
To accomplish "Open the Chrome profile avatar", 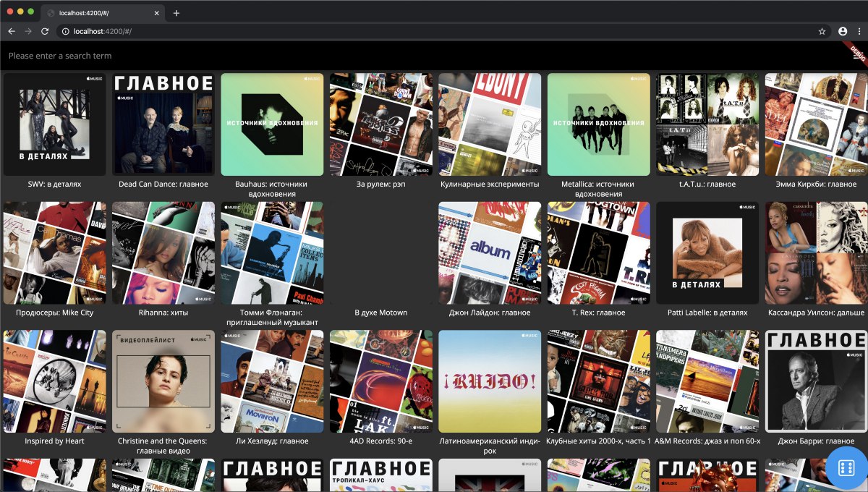I will [843, 32].
